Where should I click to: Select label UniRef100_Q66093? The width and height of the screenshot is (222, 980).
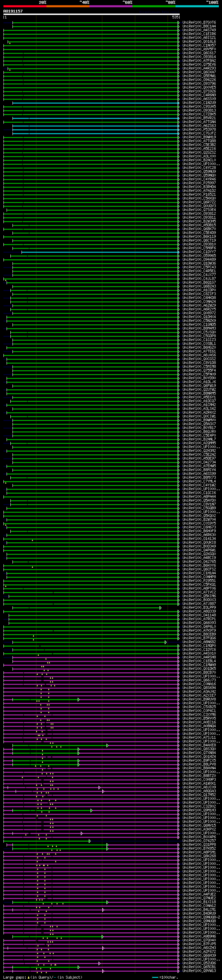(x=199, y=623)
